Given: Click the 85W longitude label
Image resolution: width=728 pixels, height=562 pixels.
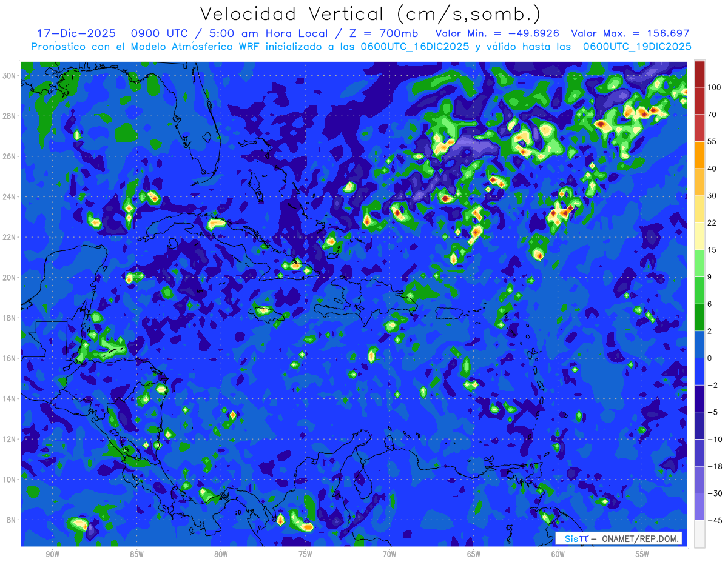Looking at the screenshot, I should click(x=136, y=554).
